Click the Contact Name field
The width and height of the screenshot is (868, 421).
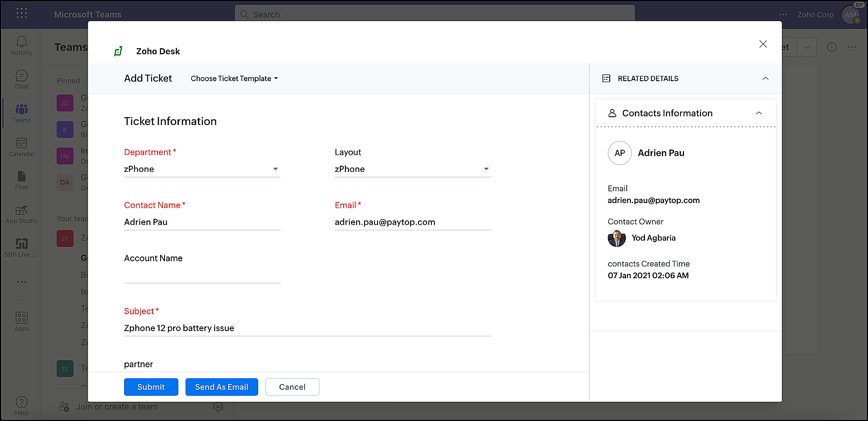pyautogui.click(x=202, y=222)
